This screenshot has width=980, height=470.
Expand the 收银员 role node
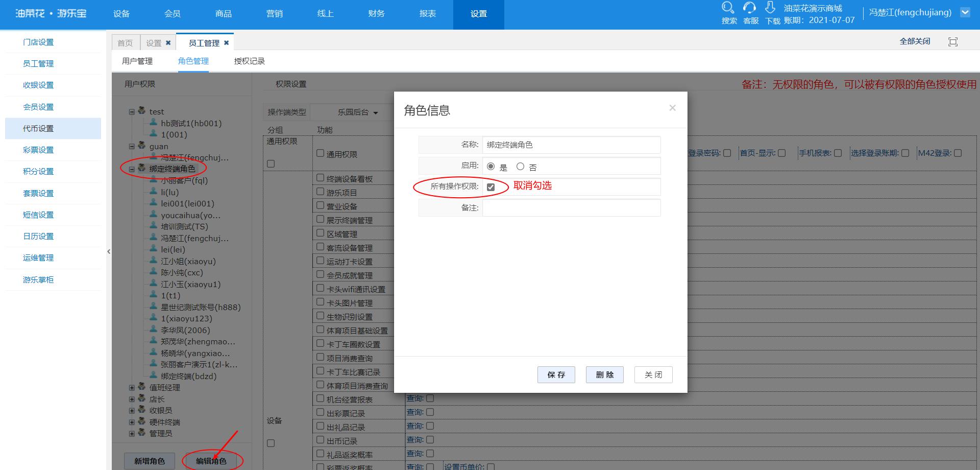pos(132,410)
